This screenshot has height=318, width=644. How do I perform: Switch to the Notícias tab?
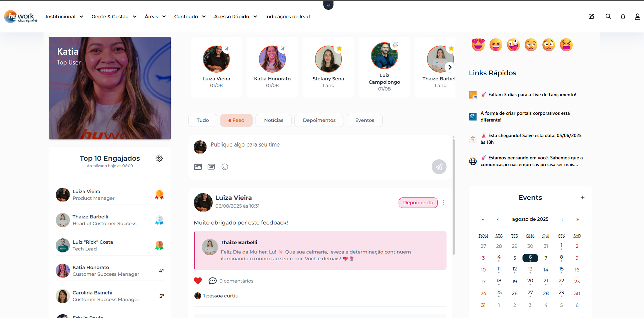pyautogui.click(x=274, y=120)
